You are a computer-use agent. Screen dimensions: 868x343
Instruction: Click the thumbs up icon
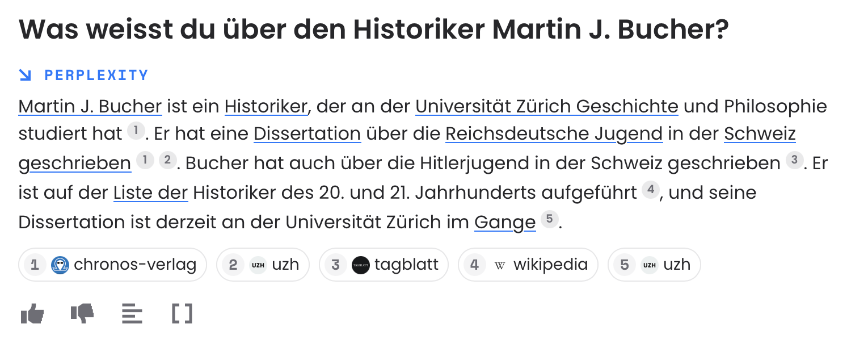tap(32, 313)
